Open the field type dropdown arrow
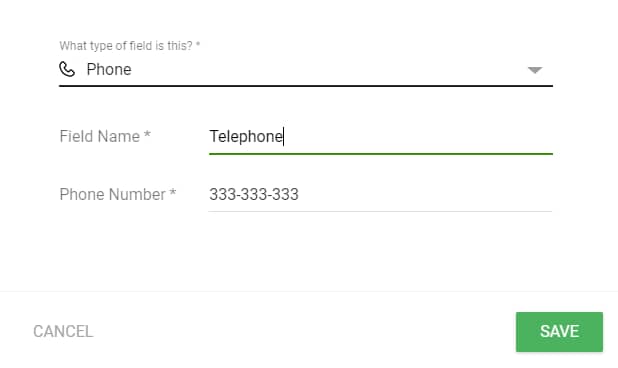 click(535, 70)
